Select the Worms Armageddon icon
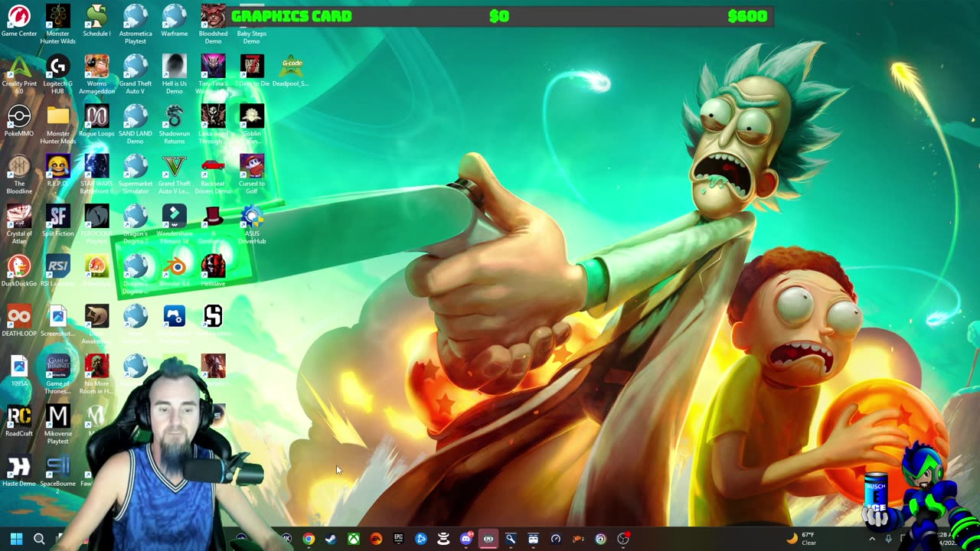Screen dimensions: 980x551 (x=96, y=74)
